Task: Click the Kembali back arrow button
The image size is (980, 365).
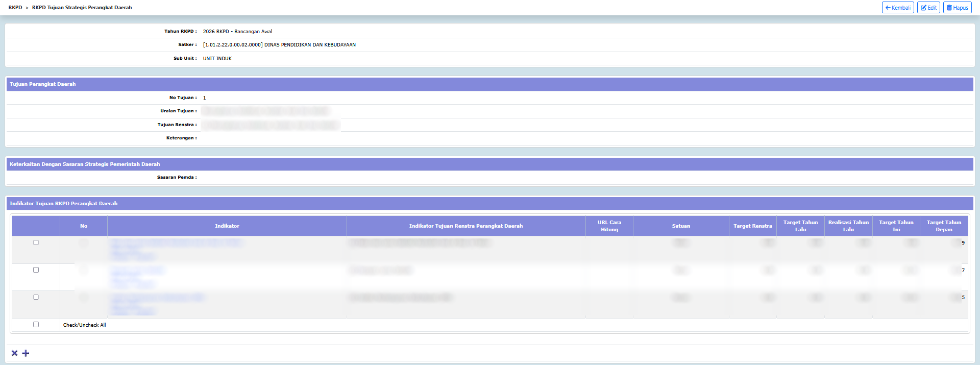Action: pos(897,8)
